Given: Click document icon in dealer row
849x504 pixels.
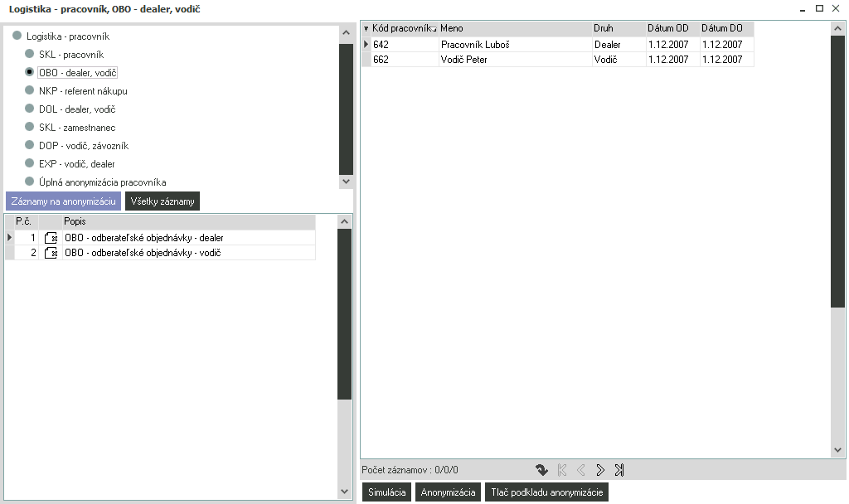Looking at the screenshot, I should click(51, 238).
